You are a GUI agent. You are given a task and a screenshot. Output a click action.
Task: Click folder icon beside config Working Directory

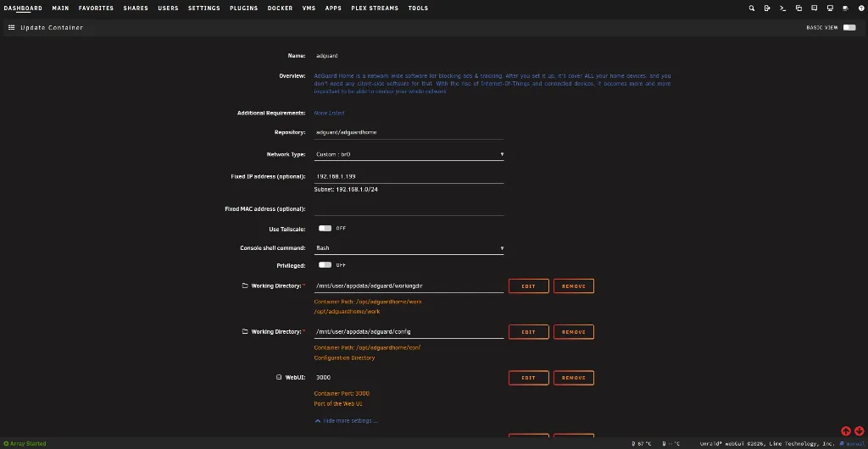click(x=245, y=332)
